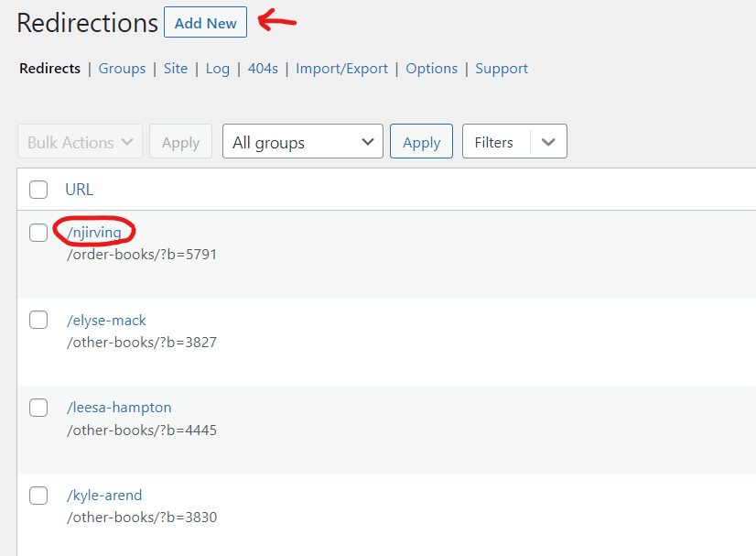This screenshot has height=556, width=756.
Task: Sort by the URL column header
Action: [x=79, y=190]
